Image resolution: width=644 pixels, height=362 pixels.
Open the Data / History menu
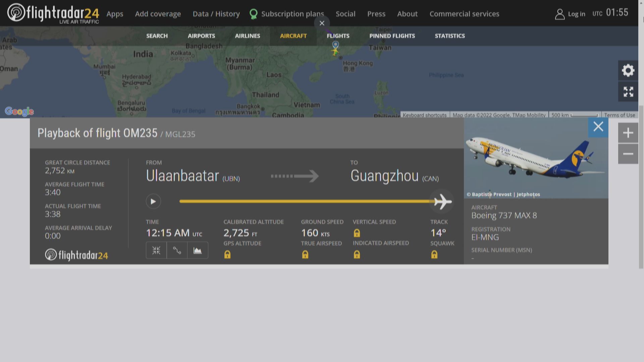216,13
